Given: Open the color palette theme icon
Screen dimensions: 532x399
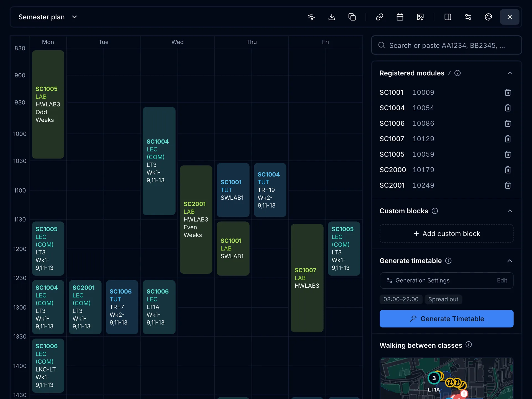Looking at the screenshot, I should [x=488, y=17].
